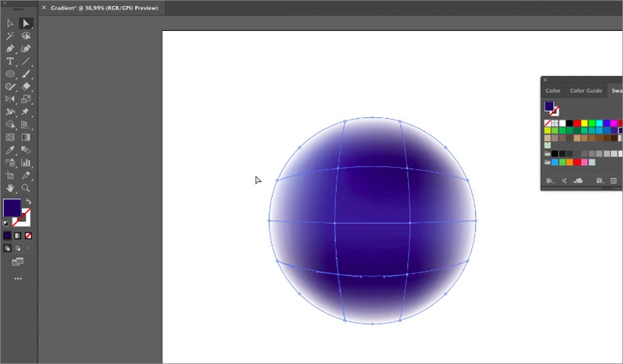Viewport: 623px width, 364px height.
Task: Select the Zoom tool
Action: 27,188
